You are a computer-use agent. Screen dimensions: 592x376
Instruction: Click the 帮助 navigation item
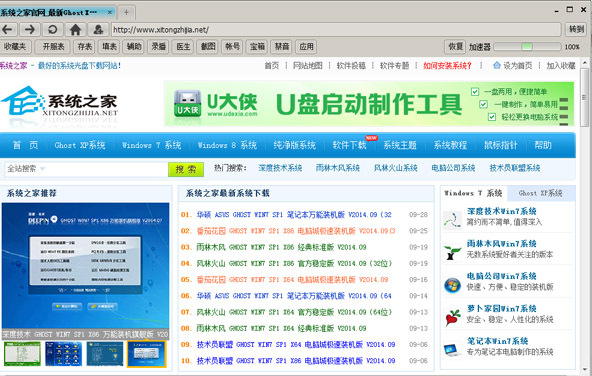(x=543, y=145)
